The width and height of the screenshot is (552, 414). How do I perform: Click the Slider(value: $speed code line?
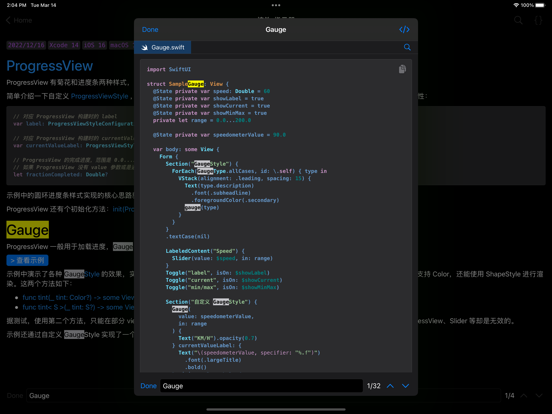click(222, 258)
